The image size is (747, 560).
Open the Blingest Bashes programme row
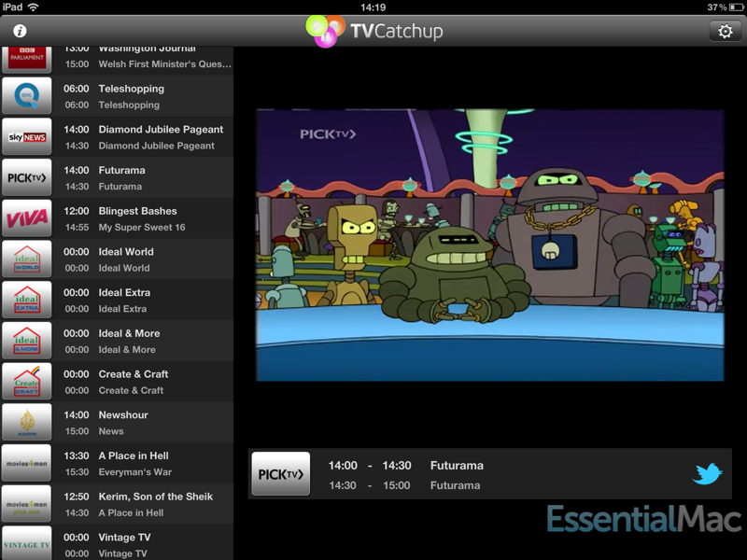pyautogui.click(x=137, y=211)
